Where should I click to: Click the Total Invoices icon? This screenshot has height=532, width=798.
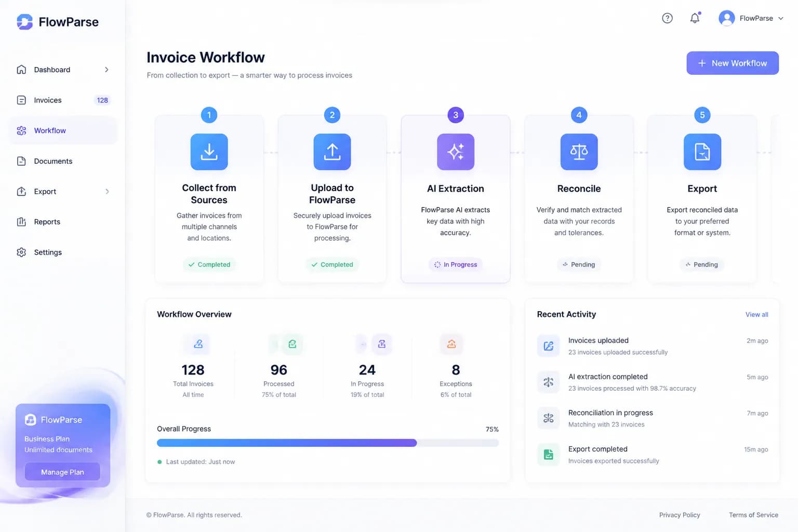tap(198, 344)
